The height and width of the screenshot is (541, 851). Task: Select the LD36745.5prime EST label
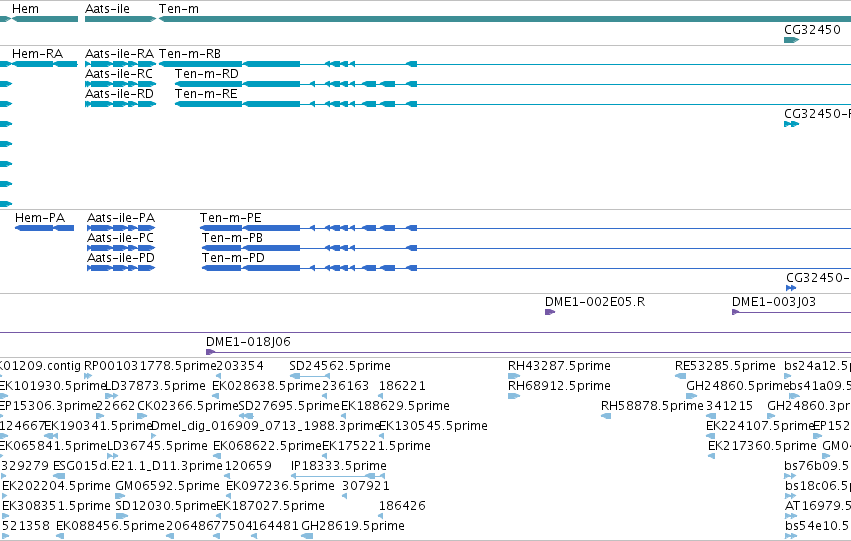pyautogui.click(x=157, y=446)
